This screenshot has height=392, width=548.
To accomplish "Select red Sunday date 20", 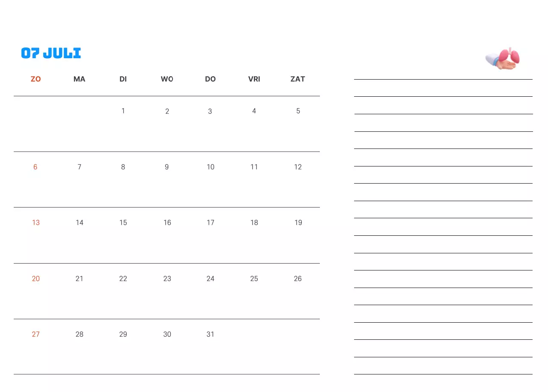I will click(36, 279).
